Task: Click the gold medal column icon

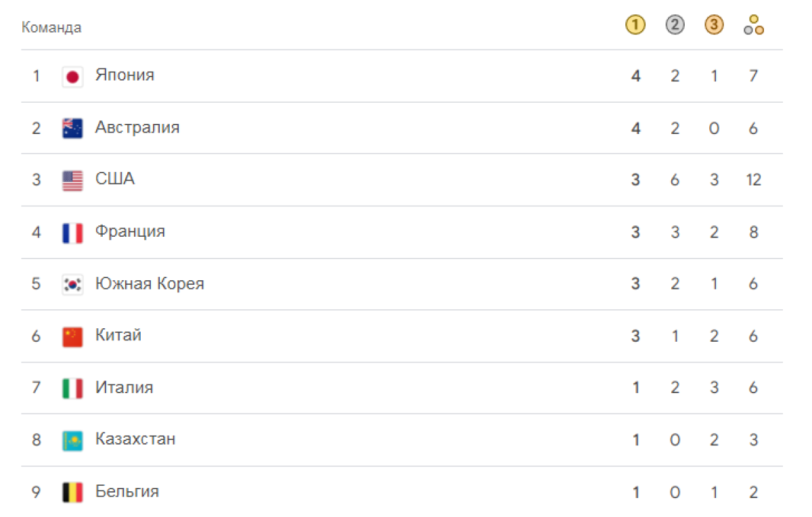Action: click(x=635, y=26)
